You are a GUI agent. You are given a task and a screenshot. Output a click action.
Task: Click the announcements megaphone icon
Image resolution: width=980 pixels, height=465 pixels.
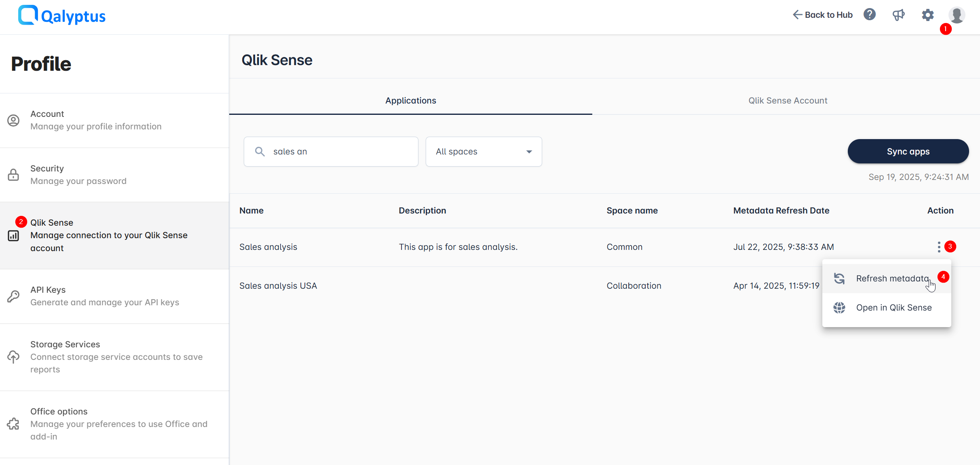tap(899, 15)
